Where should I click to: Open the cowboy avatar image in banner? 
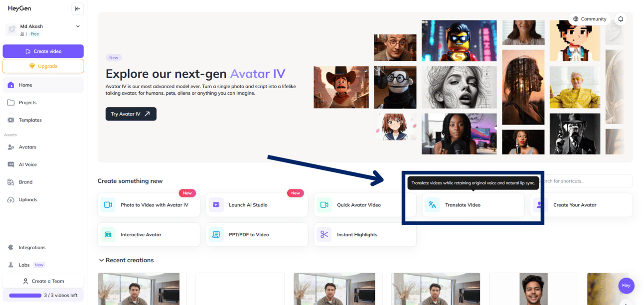tap(340, 87)
